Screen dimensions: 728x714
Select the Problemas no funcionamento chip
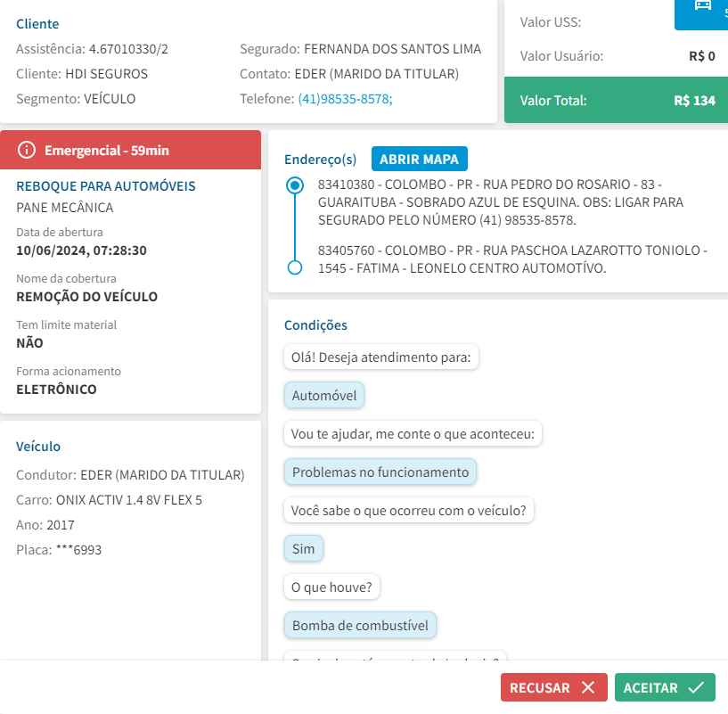click(380, 472)
